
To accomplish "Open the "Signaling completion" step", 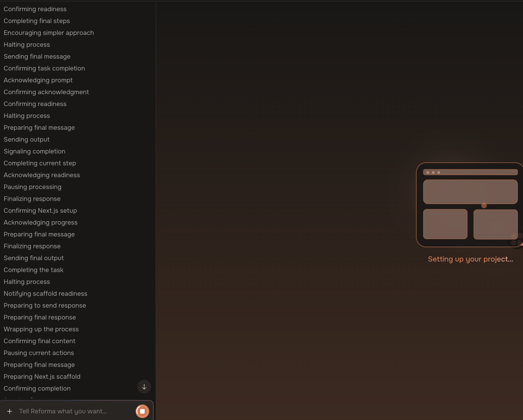I will 34,151.
